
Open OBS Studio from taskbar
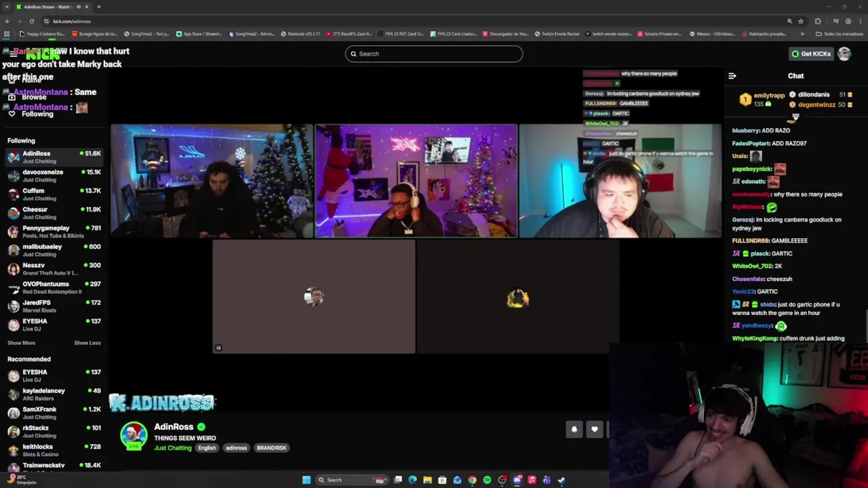pyautogui.click(x=502, y=480)
